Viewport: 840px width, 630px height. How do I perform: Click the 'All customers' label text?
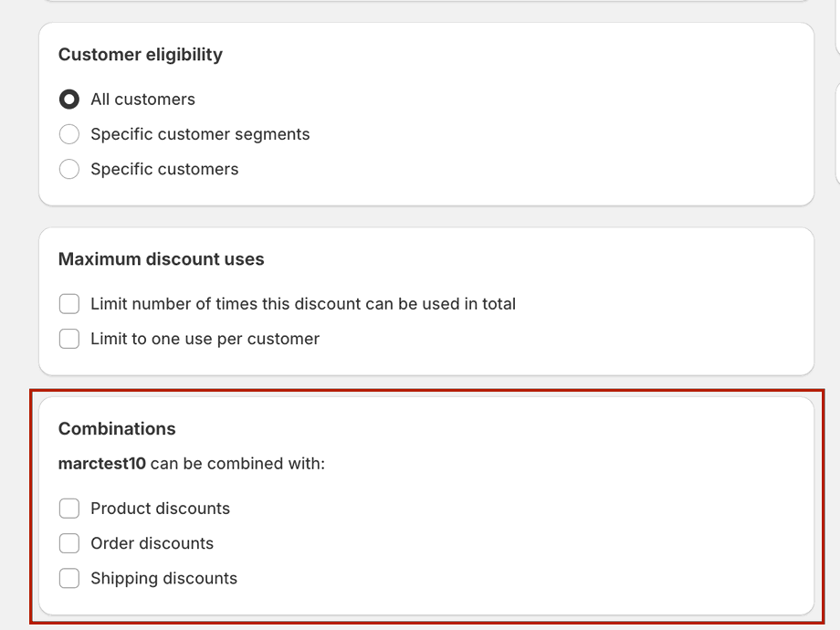coord(142,100)
